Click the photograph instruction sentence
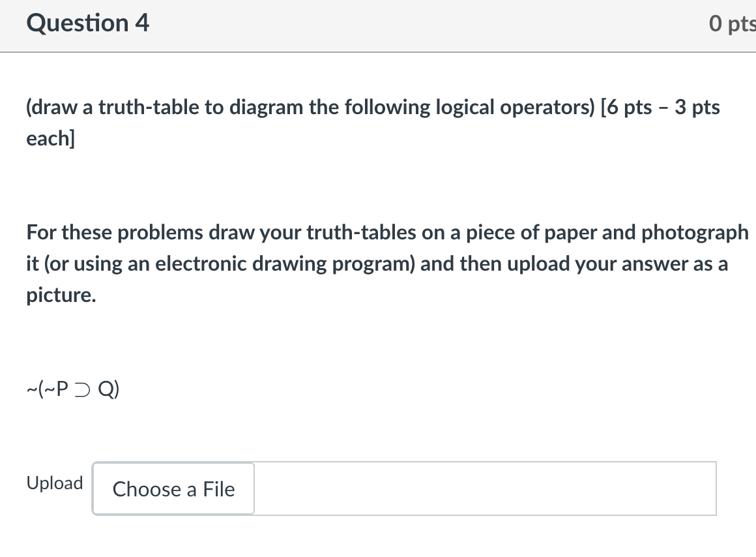 tap(378, 263)
